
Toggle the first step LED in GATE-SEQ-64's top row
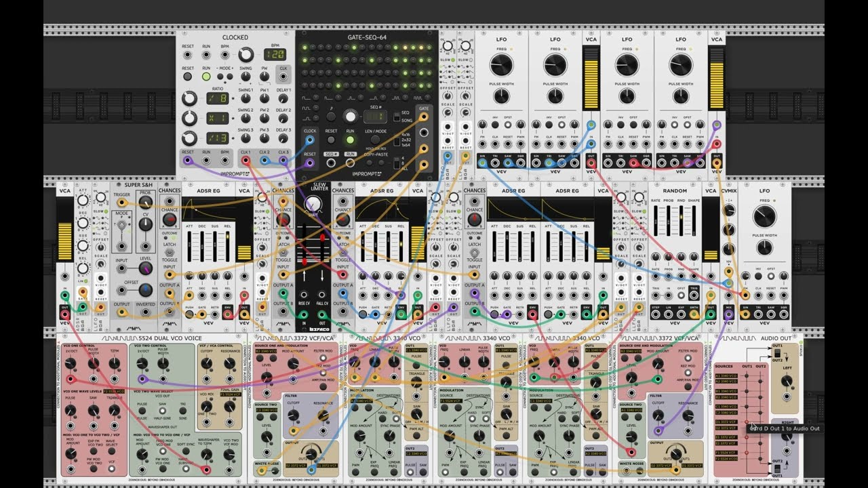(x=304, y=48)
